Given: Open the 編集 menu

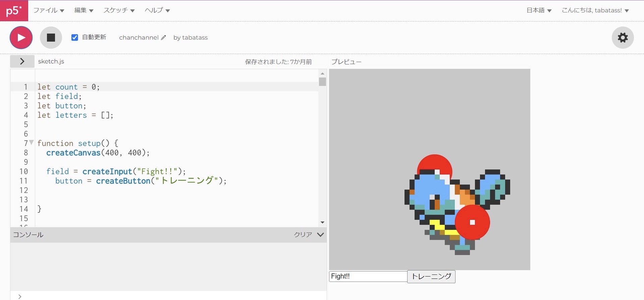Looking at the screenshot, I should 84,10.
